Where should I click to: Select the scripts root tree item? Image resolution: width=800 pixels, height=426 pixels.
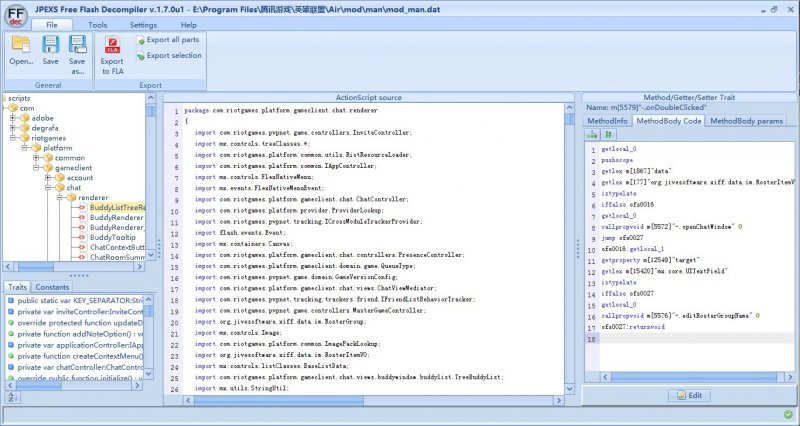(19, 98)
